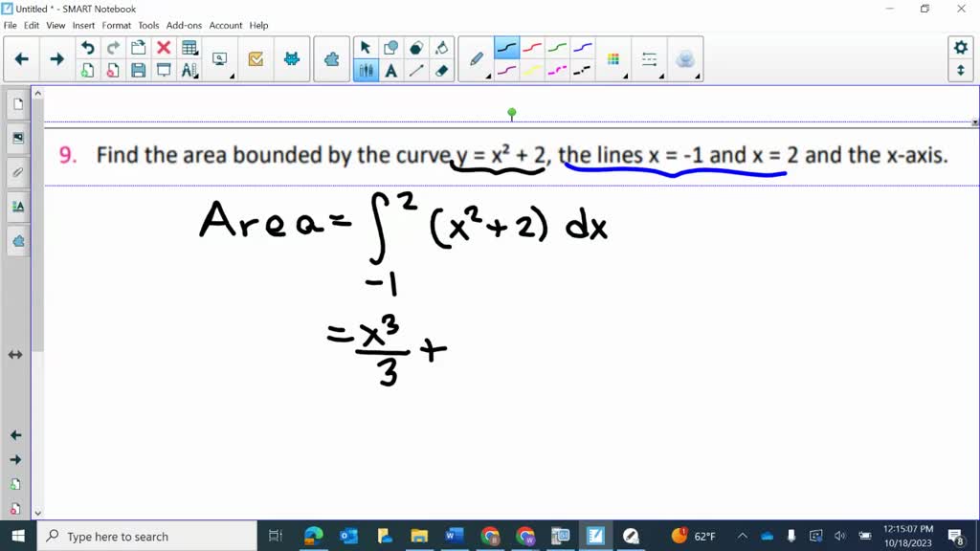Select the Text tool
Screen dimensions: 980x551
390,69
